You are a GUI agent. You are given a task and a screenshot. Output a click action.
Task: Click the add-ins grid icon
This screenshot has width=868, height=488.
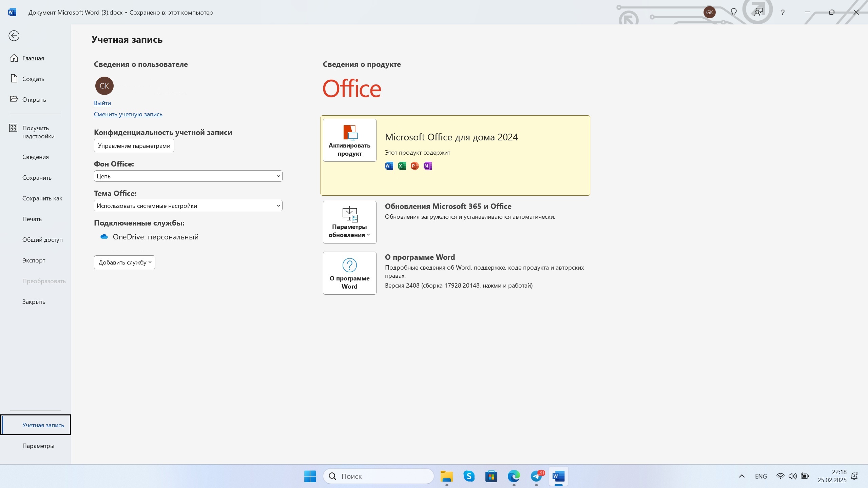click(x=13, y=128)
